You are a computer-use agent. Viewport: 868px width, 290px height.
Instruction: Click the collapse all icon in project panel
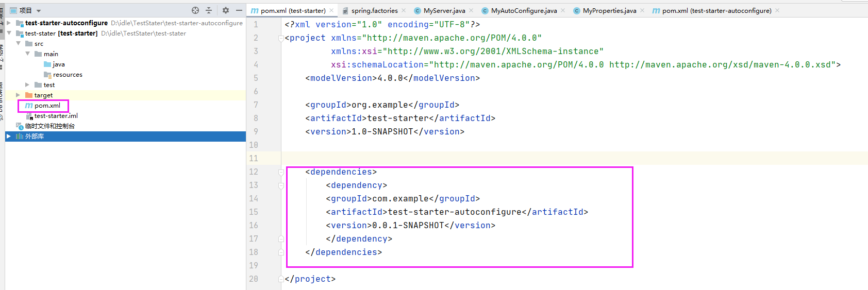coord(209,10)
